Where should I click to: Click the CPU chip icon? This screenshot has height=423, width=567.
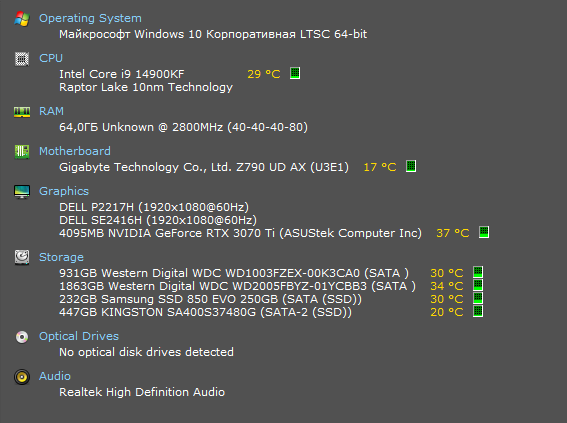click(22, 59)
